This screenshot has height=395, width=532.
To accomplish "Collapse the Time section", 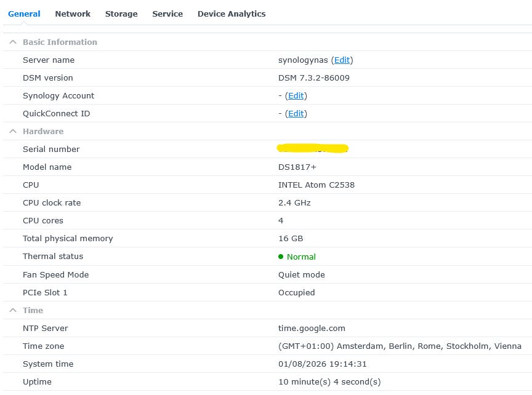I will 13,310.
